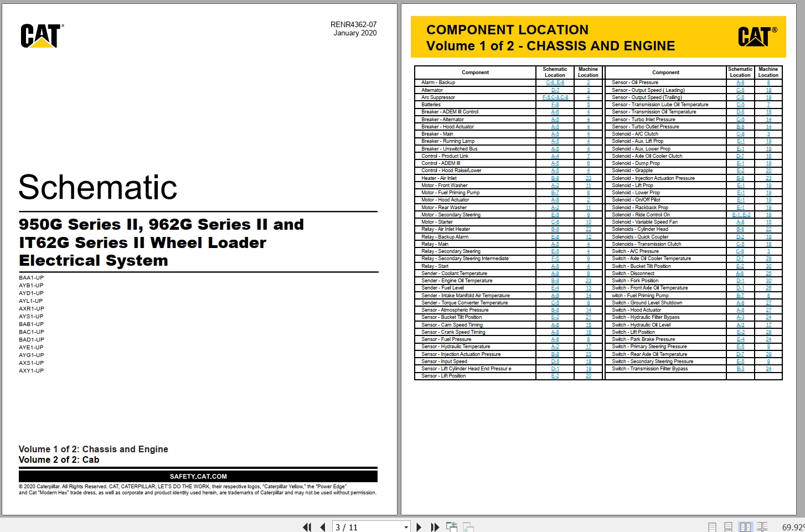Screen dimensions: 805x532
Task: Click serial prefix BAA1-UP on cover page
Action: [x=31, y=278]
